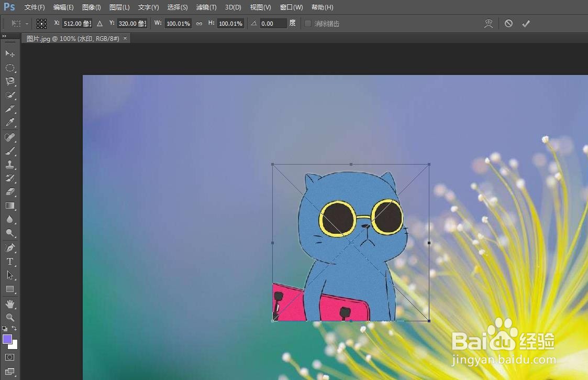Click the reference point locator grid
This screenshot has width=588, height=380.
point(41,24)
